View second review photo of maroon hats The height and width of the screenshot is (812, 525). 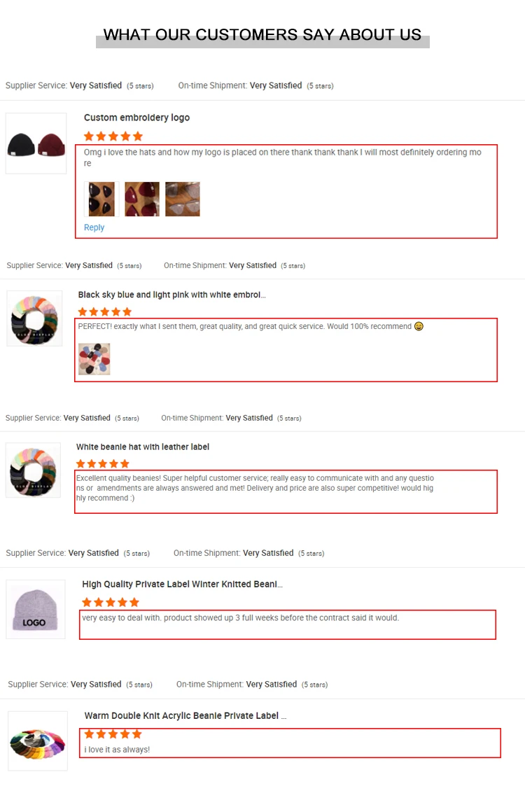(142, 199)
